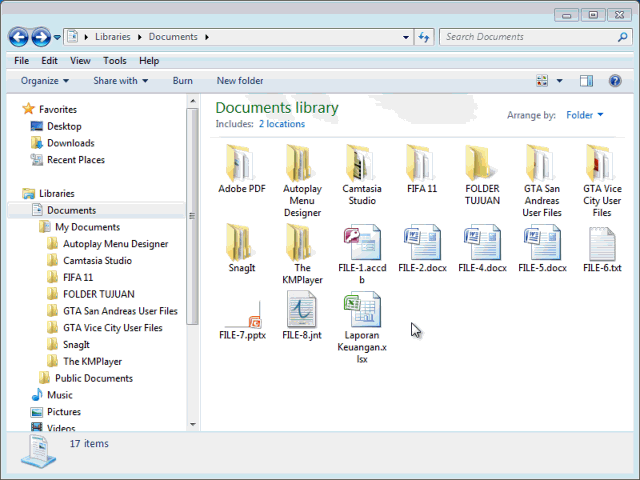
Task: Select the FILE-5.docx Word document
Action: (x=542, y=248)
